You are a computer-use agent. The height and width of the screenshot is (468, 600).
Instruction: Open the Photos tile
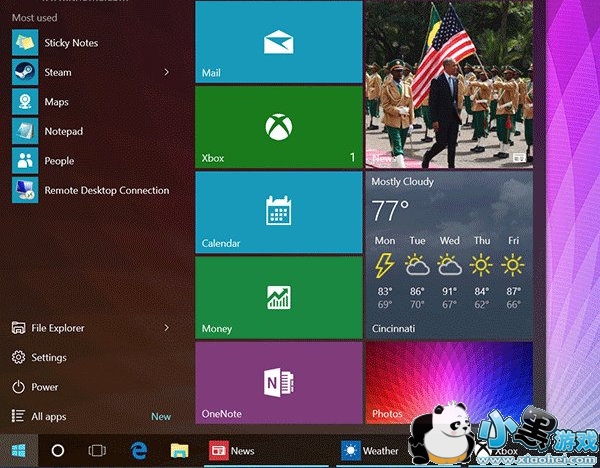point(448,382)
